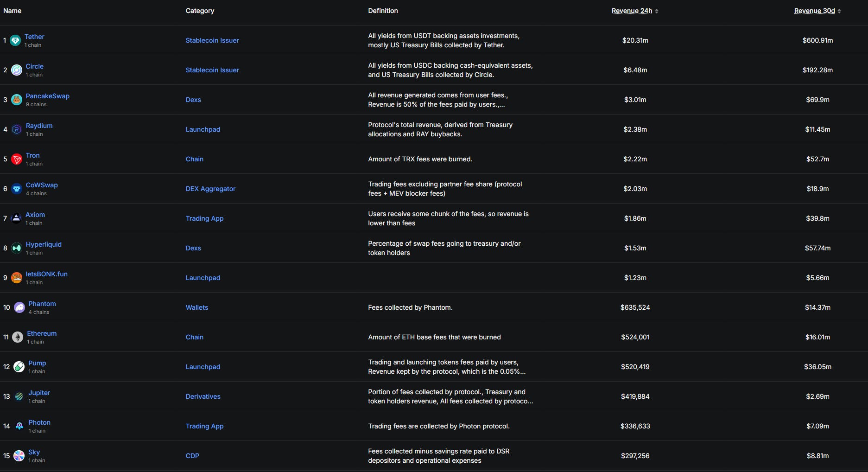The width and height of the screenshot is (868, 472).
Task: Select Chain category in Tron row
Action: pos(195,159)
